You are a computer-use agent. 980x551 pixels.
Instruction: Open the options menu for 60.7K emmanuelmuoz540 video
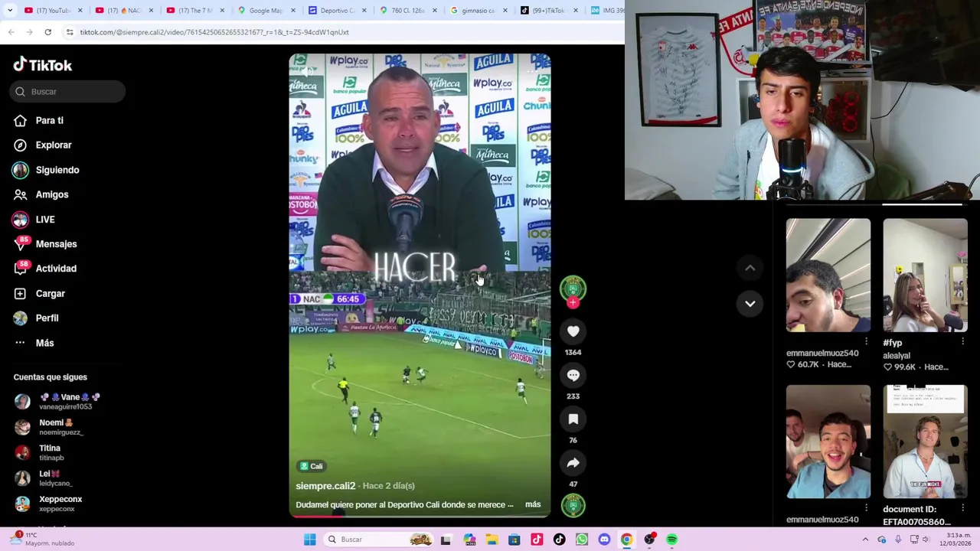click(x=866, y=341)
